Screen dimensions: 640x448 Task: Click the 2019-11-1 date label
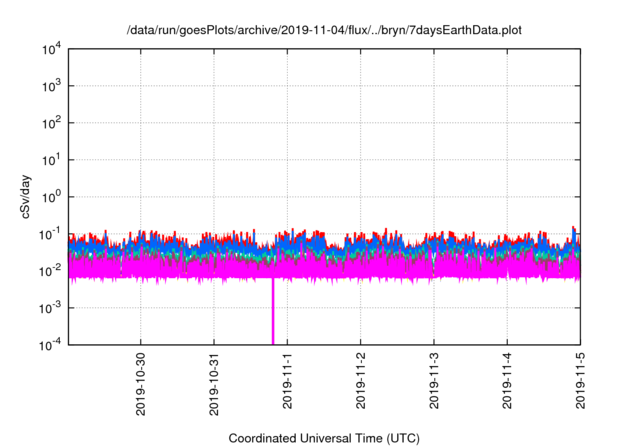coord(287,381)
